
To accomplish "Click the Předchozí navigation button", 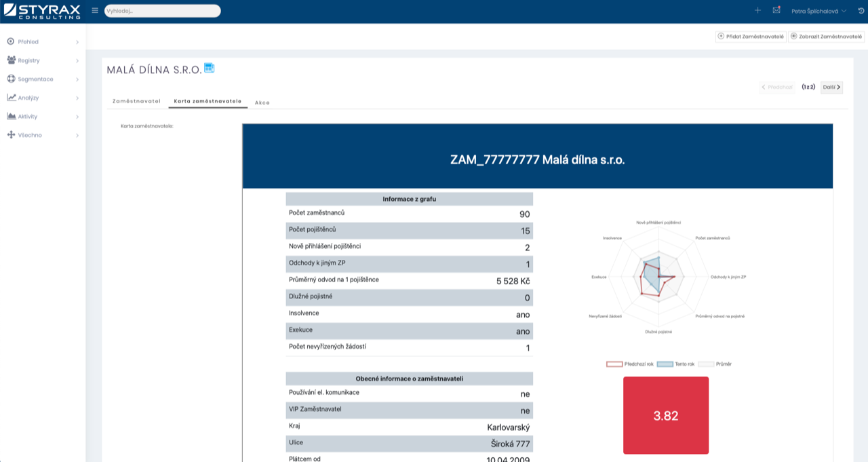I will coord(777,87).
